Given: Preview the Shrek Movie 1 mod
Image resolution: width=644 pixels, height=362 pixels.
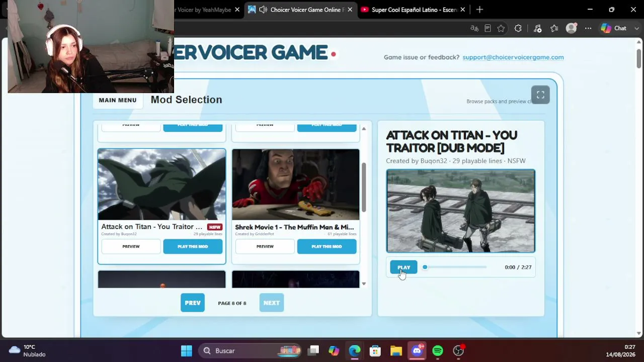Looking at the screenshot, I should (x=265, y=246).
